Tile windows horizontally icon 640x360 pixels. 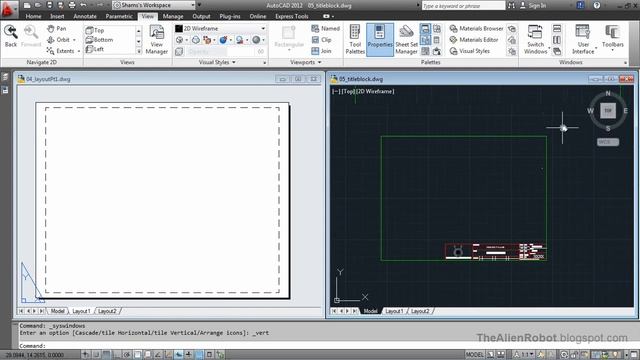pos(557,29)
